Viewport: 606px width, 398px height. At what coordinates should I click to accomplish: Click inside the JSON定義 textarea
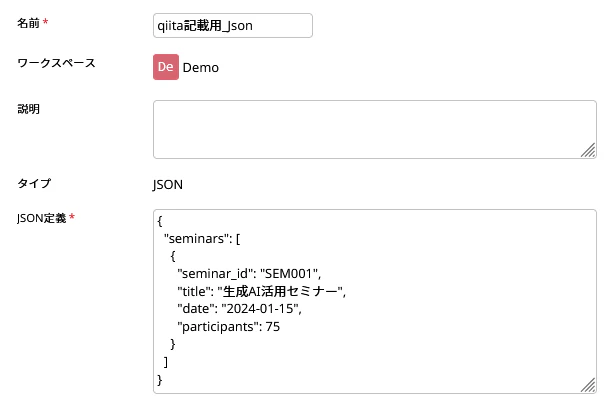(x=374, y=301)
